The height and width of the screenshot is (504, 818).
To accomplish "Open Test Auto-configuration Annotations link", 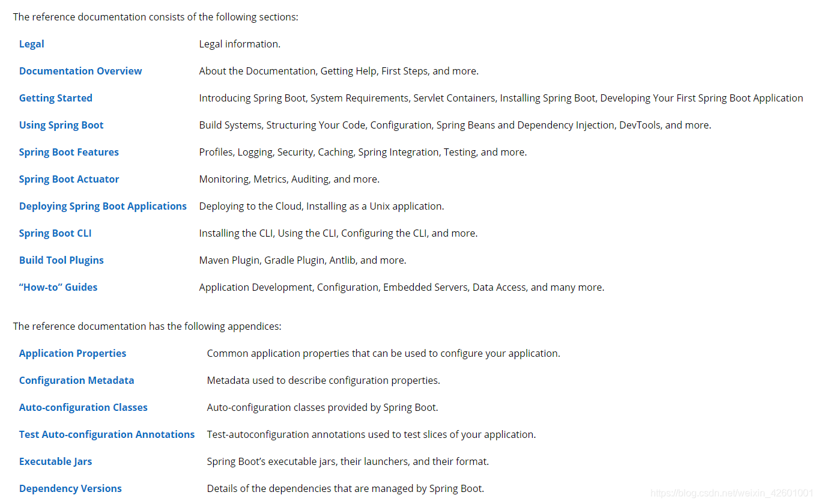I will [x=107, y=434].
